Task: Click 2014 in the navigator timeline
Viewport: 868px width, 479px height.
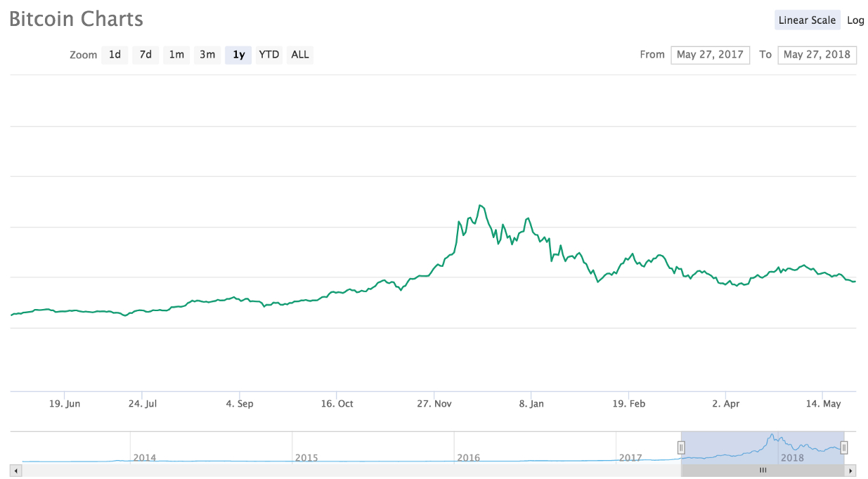Action: pyautogui.click(x=145, y=458)
